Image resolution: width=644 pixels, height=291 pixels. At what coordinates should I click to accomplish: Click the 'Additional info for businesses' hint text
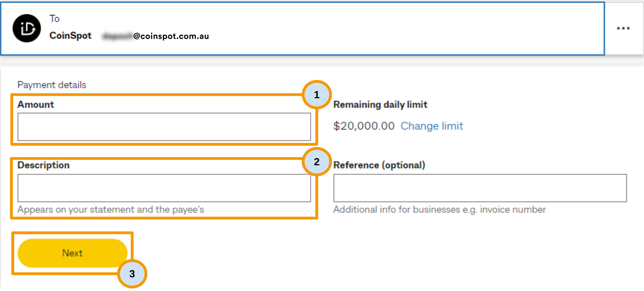click(440, 210)
